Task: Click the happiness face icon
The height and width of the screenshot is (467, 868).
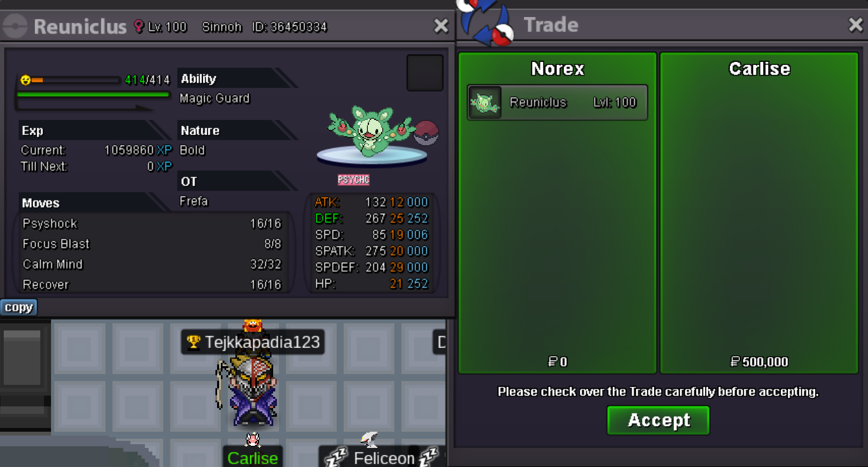Action: click(26, 80)
